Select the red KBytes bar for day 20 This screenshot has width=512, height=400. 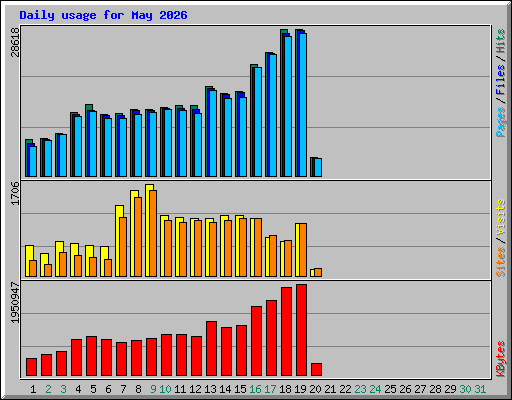pyautogui.click(x=316, y=370)
